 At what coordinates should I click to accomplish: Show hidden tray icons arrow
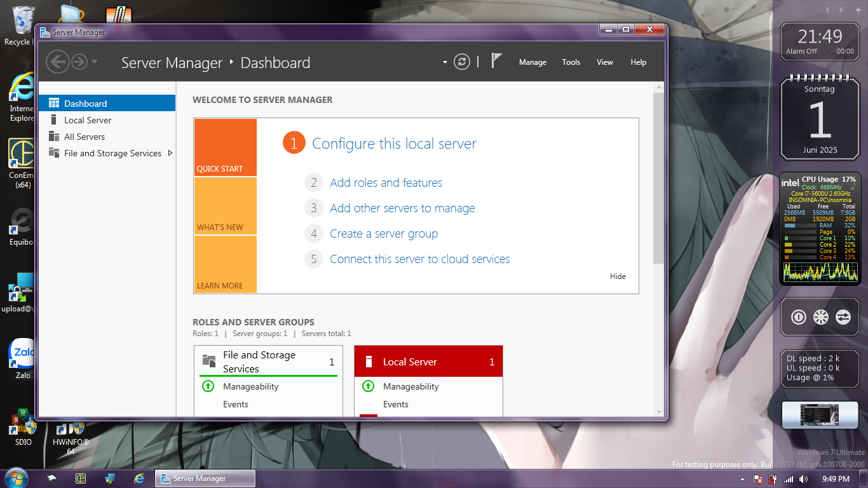coord(742,479)
